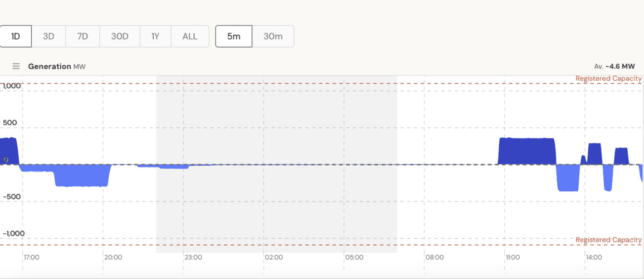Image resolution: width=644 pixels, height=279 pixels.
Task: Click the 02:00 time axis label
Action: pyautogui.click(x=274, y=258)
